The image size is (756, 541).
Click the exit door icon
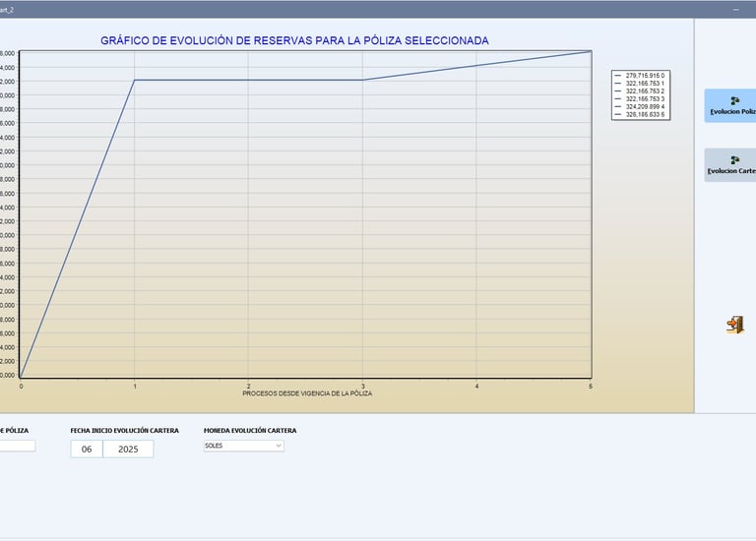[x=734, y=325]
